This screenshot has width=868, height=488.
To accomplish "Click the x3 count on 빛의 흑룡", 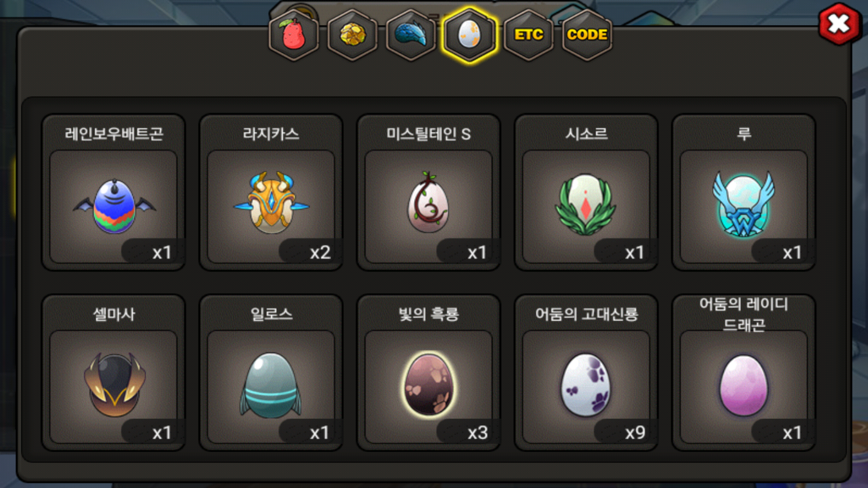I will [x=477, y=432].
